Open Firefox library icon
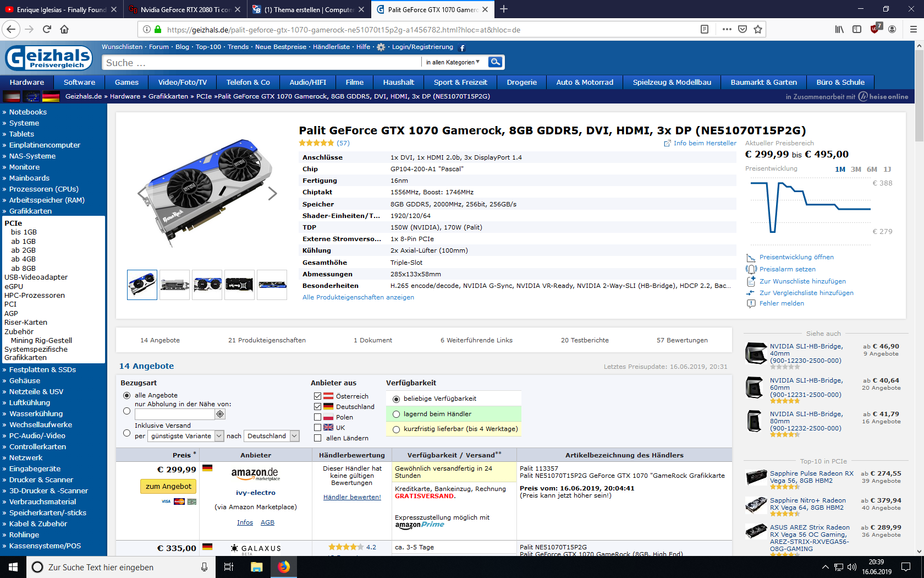This screenshot has height=578, width=924. point(839,29)
